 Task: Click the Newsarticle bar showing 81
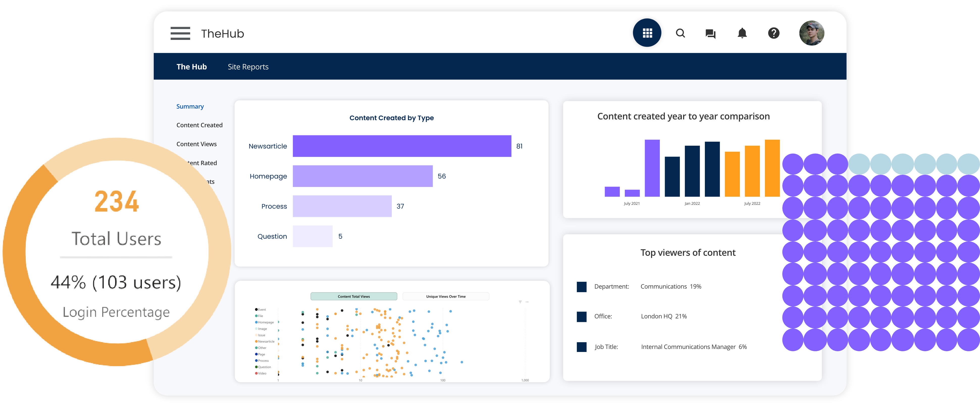[402, 146]
